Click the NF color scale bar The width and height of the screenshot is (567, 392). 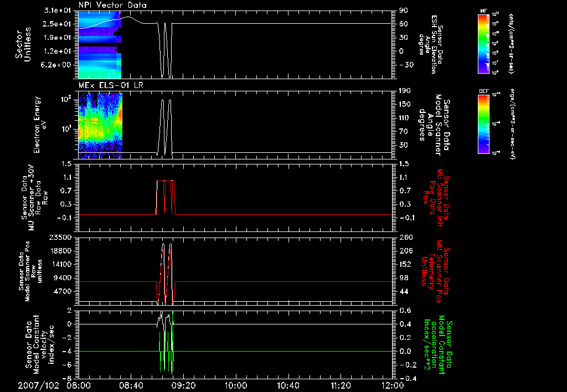pos(483,43)
